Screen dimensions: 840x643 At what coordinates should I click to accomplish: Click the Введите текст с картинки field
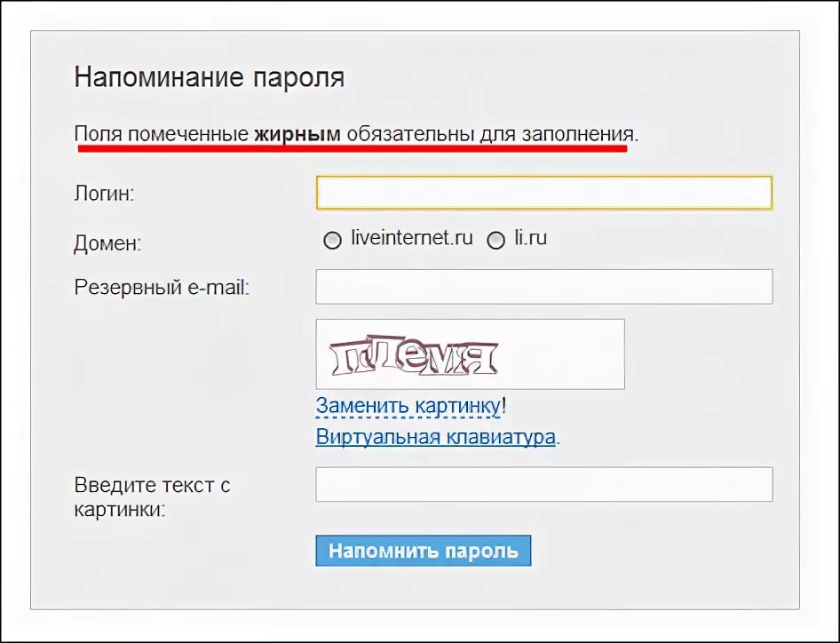(543, 484)
